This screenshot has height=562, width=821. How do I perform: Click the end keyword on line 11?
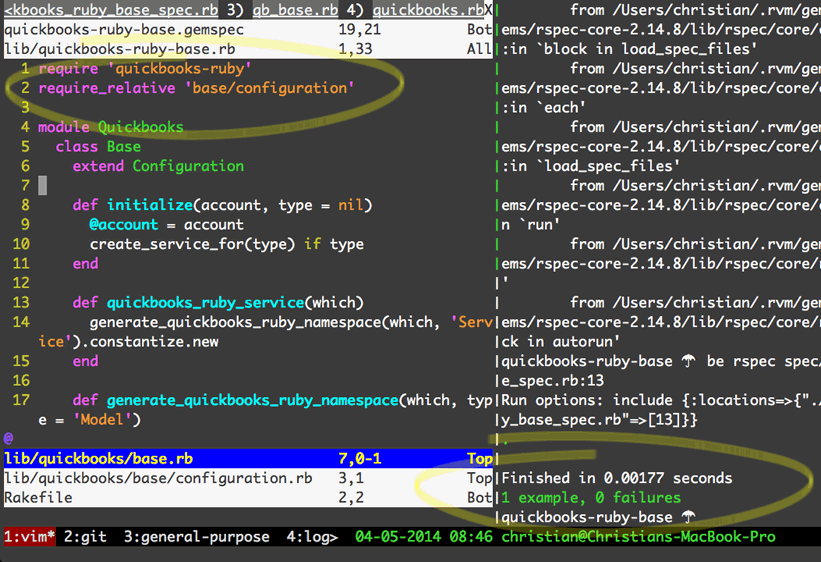85,263
